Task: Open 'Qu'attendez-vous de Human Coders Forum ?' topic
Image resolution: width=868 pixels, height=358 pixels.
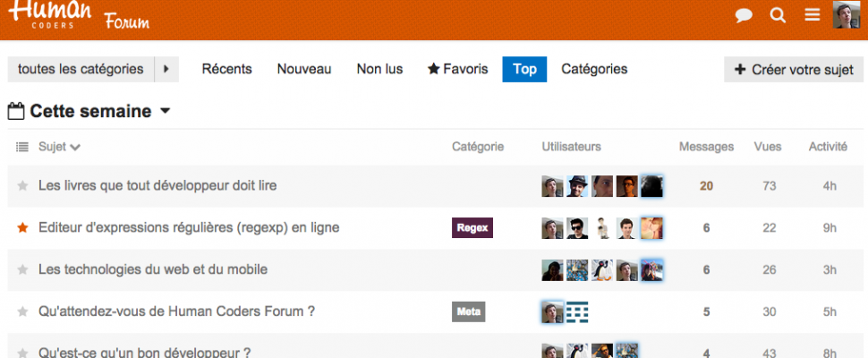Action: point(176,311)
